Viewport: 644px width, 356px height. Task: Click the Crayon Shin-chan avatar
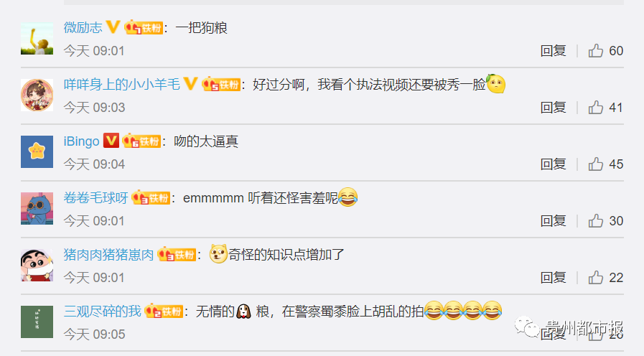37,265
